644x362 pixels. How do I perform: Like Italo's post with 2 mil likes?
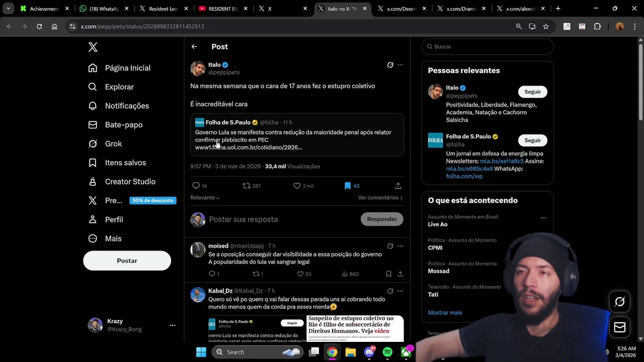click(x=303, y=186)
